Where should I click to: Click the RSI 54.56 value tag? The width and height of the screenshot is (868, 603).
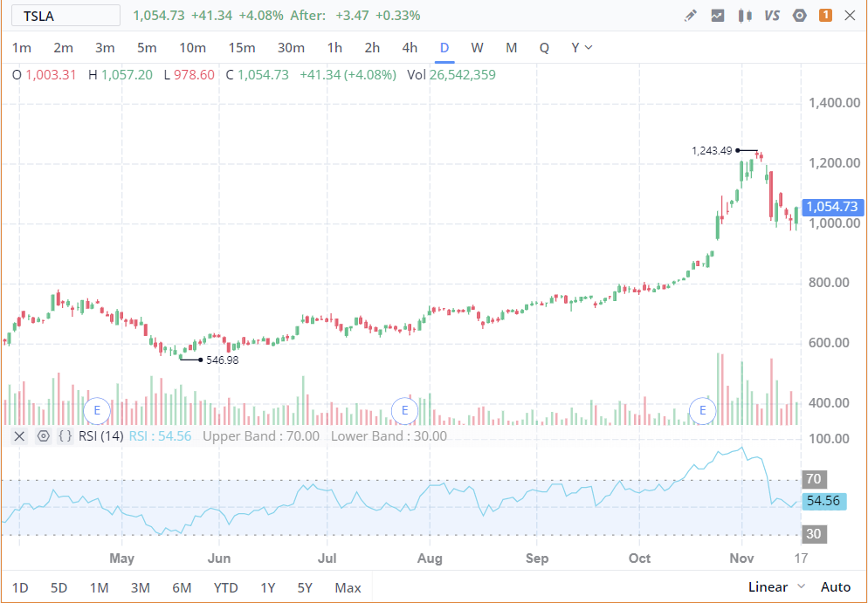pos(823,501)
